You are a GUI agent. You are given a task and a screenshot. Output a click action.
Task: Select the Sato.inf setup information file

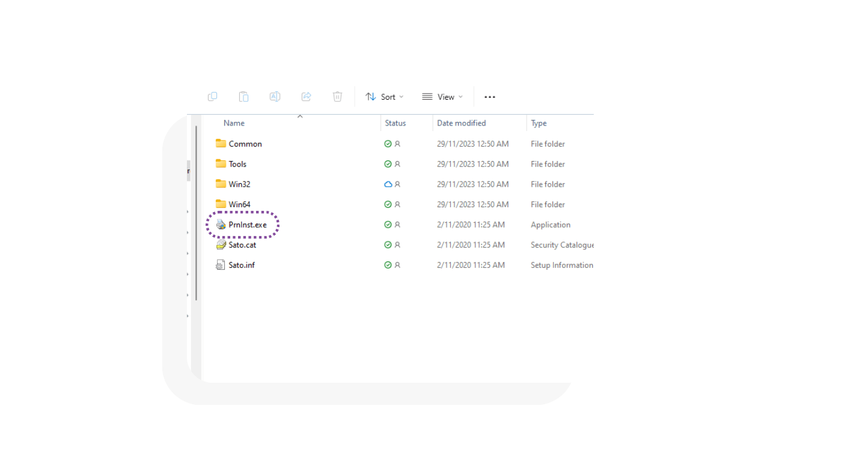tap(242, 265)
